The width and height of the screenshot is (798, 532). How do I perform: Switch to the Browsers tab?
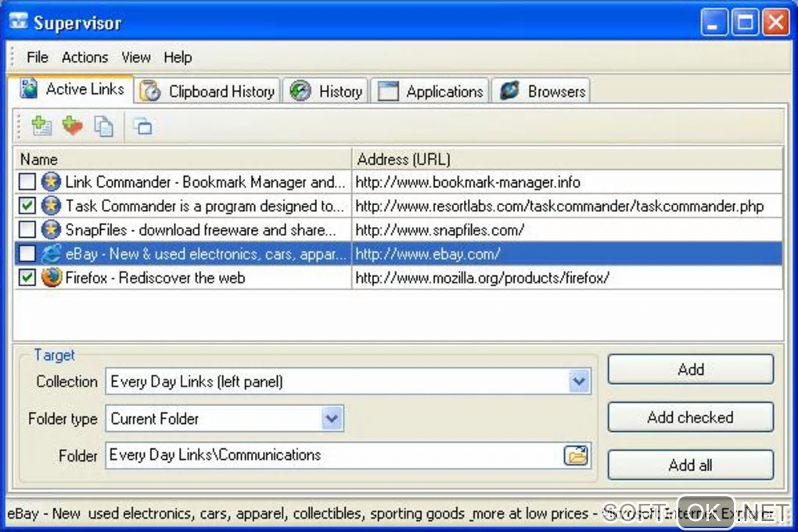[541, 92]
